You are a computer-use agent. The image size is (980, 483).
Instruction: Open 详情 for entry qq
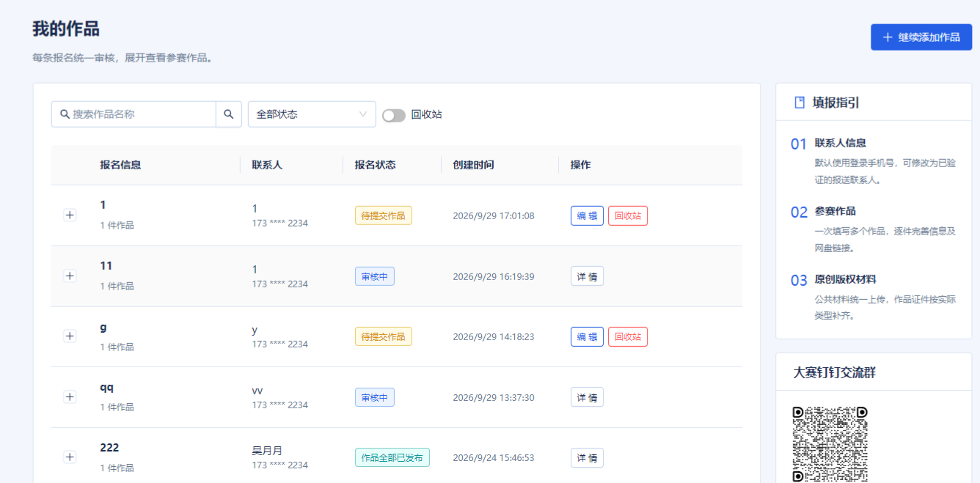coord(587,397)
